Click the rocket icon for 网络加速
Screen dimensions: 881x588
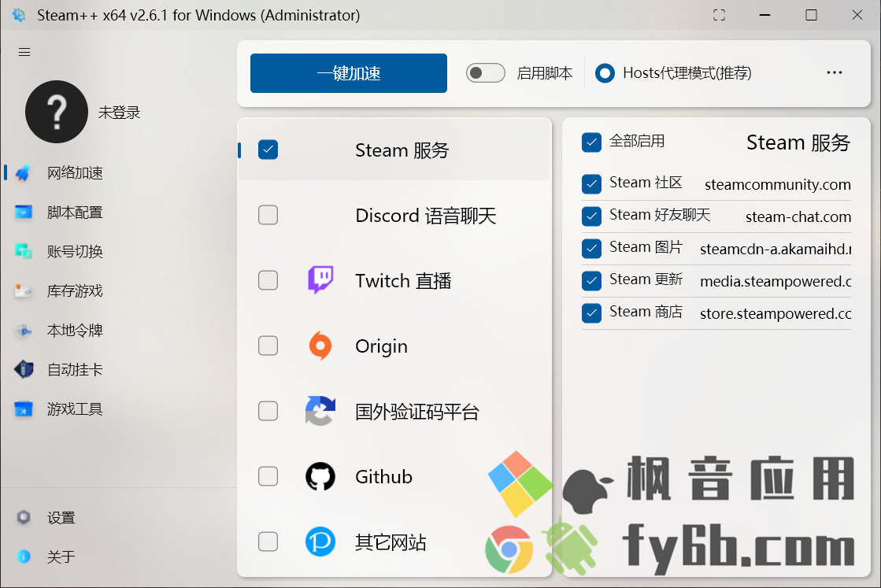[x=23, y=173]
